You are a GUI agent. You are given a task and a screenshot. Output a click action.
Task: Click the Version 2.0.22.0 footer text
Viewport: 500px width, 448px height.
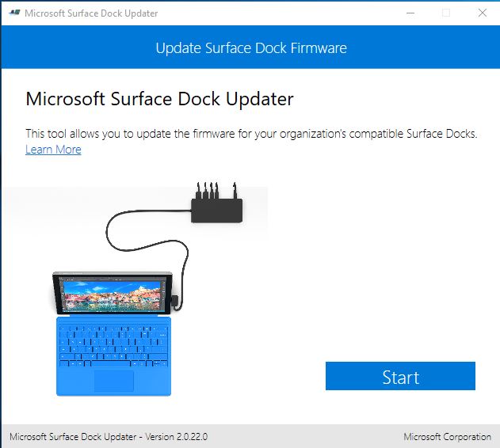coord(177,436)
